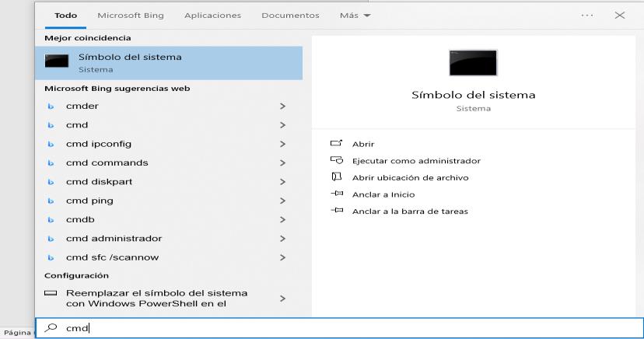Click the settings icon beside Reemplazar el símbolo

[x=51, y=293]
